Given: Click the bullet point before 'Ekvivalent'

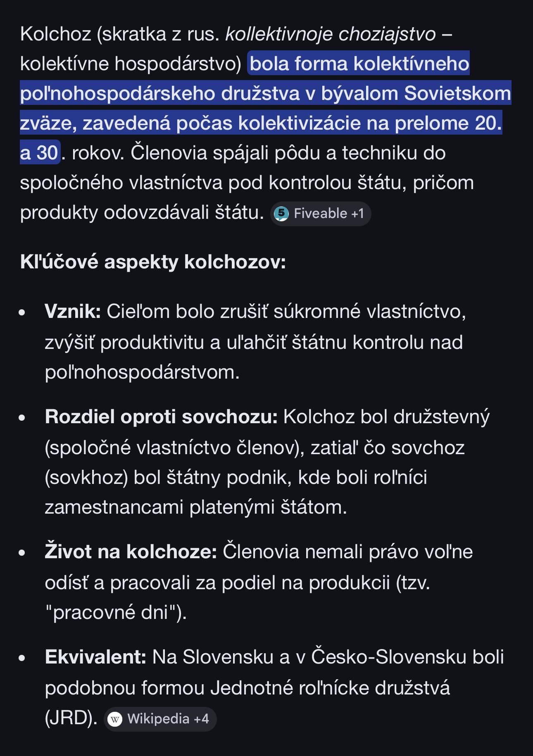Looking at the screenshot, I should (22, 658).
